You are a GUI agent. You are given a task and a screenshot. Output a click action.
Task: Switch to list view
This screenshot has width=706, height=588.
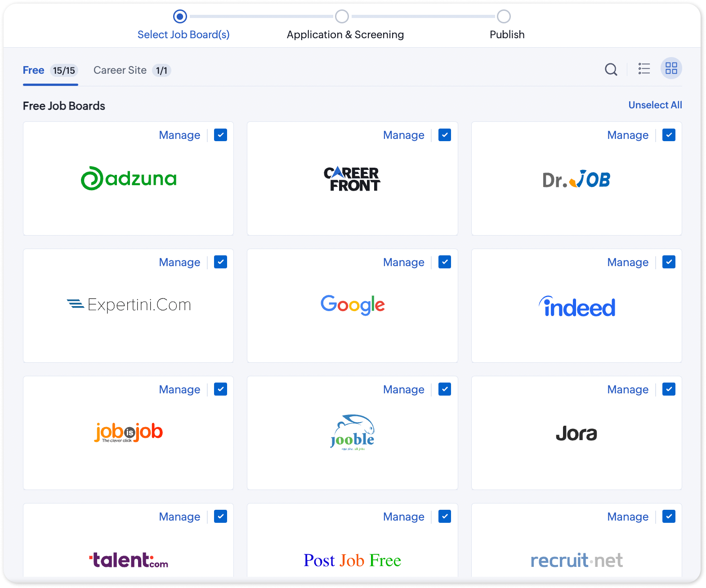644,69
